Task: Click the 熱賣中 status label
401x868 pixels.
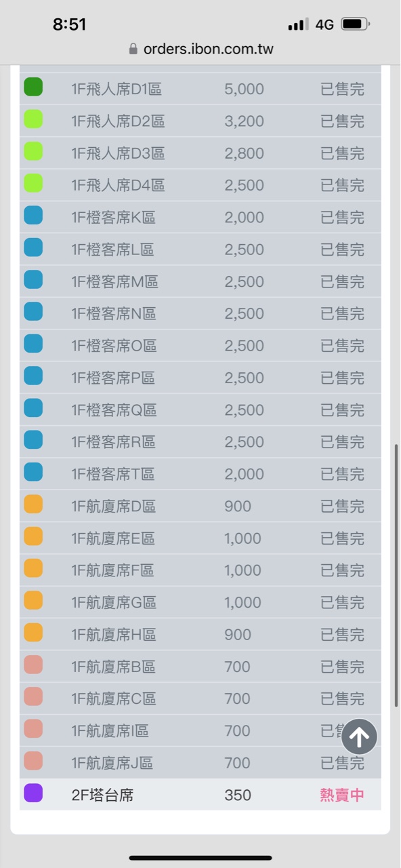Action: (x=342, y=795)
